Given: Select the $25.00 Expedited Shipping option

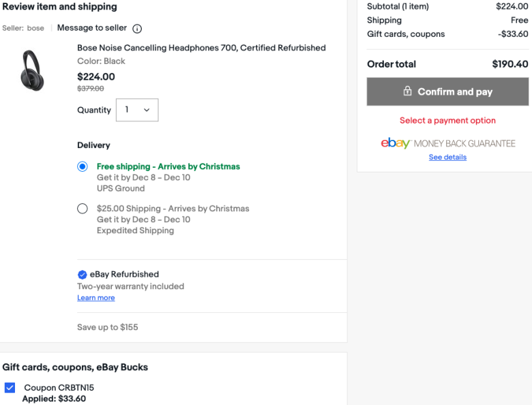Looking at the screenshot, I should coord(83,209).
